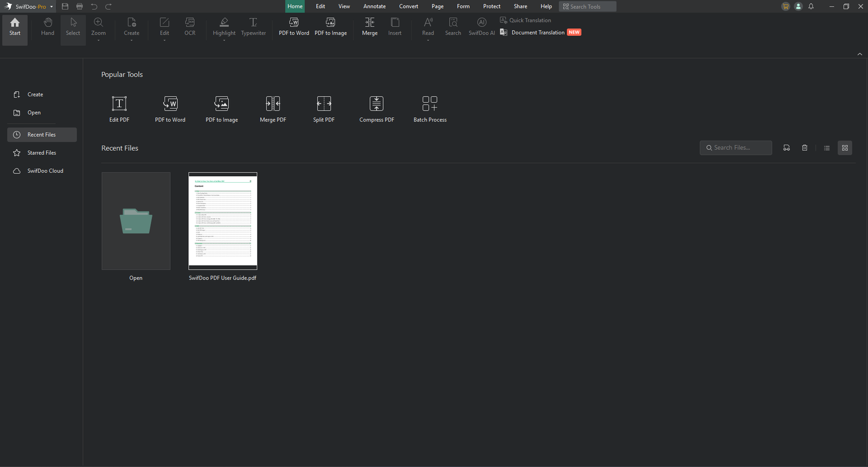
Task: Launch SwifDoo AI assistant
Action: [x=482, y=27]
